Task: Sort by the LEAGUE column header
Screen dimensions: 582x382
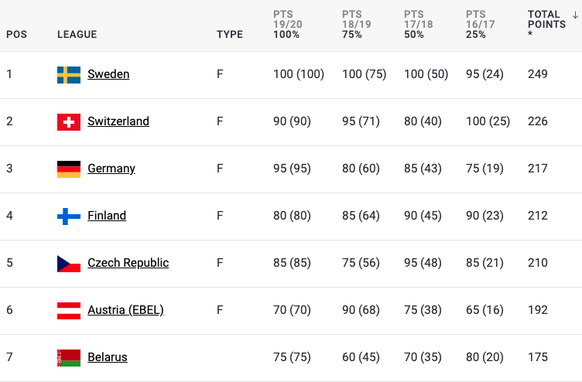Action: click(77, 35)
